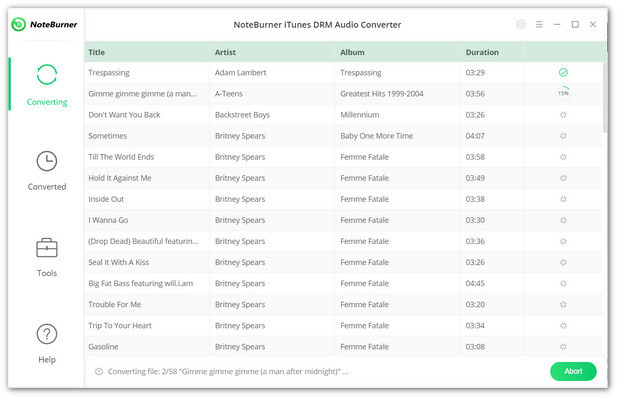Open the Converted history tab
Viewport: 617px width, 397px height.
[x=47, y=171]
